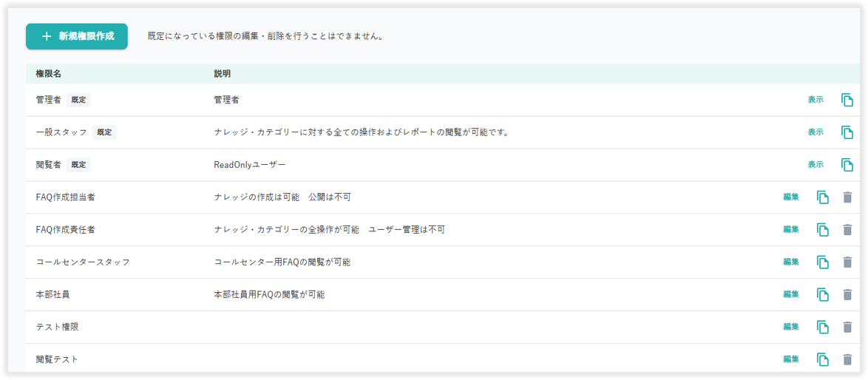Delete the コールセンタースタッフ permission

coord(847,262)
